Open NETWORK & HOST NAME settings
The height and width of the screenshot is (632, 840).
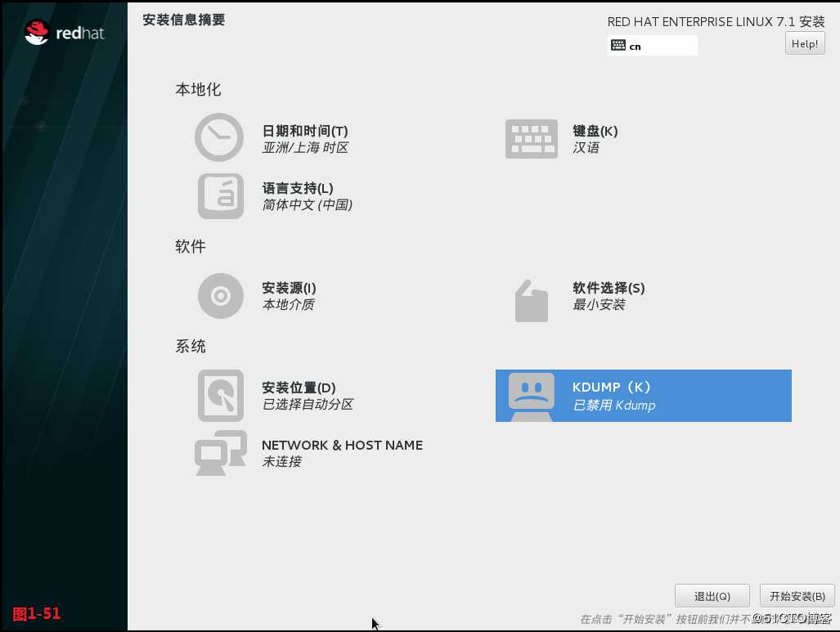pos(343,445)
